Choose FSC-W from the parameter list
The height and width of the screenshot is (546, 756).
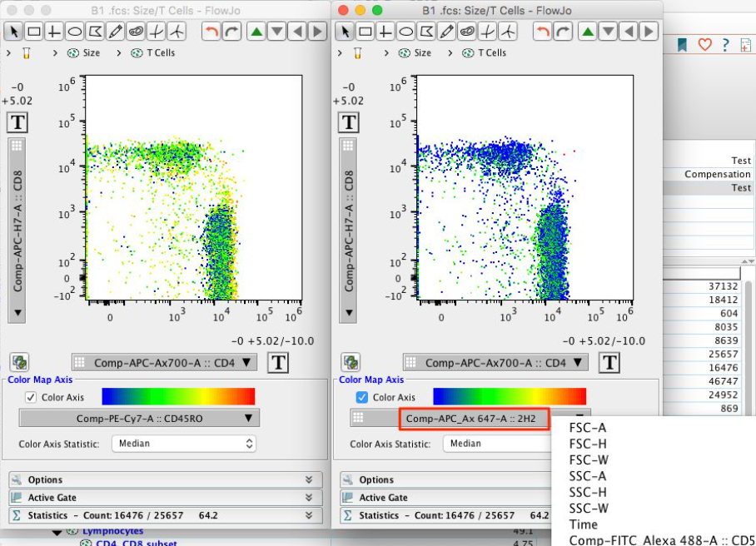tap(588, 459)
